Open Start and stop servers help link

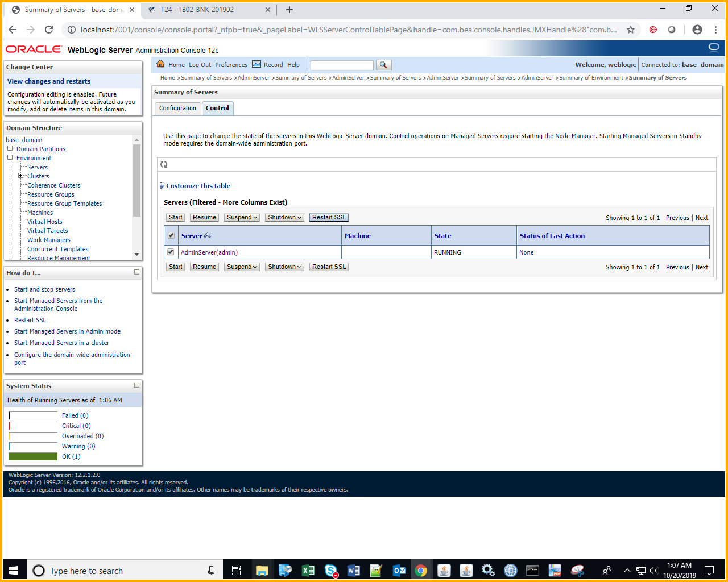[x=44, y=289]
